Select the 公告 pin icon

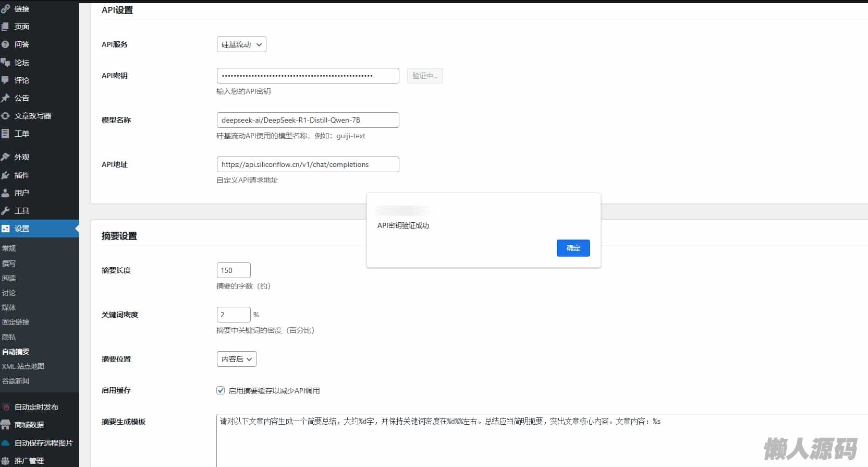coord(5,98)
